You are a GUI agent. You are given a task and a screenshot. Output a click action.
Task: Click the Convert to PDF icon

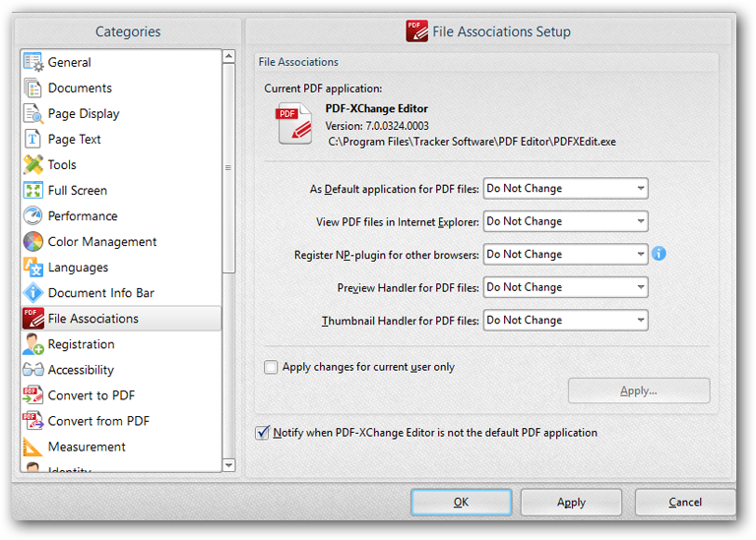tap(33, 395)
